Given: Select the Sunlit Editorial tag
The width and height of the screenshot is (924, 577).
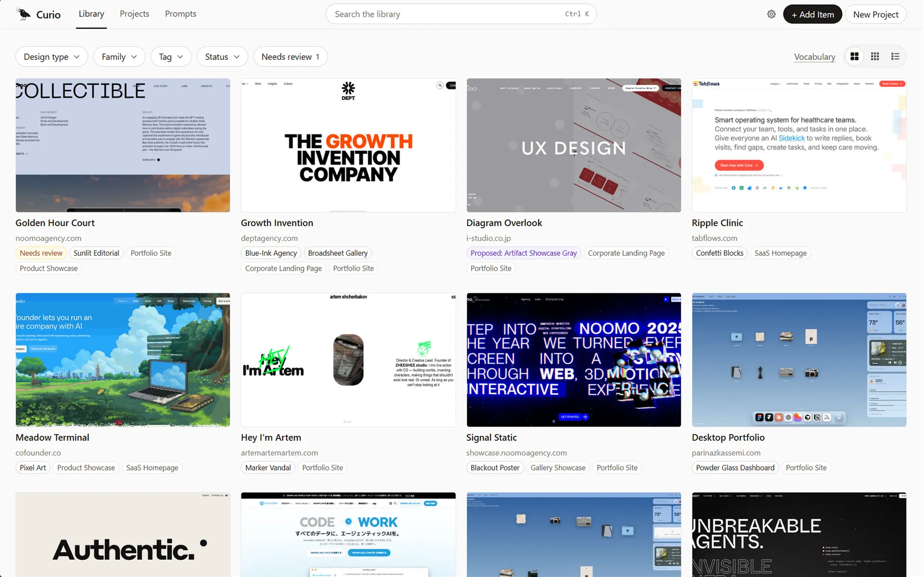Looking at the screenshot, I should [x=96, y=253].
